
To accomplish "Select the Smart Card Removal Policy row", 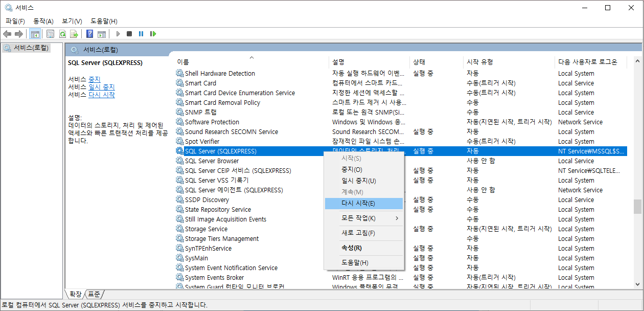I will pyautogui.click(x=401, y=102).
